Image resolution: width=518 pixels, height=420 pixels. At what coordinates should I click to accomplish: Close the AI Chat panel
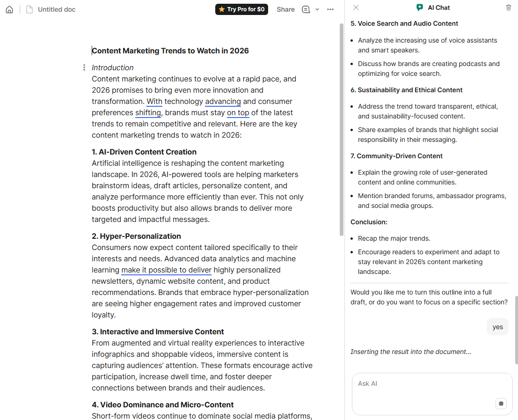pos(356,7)
